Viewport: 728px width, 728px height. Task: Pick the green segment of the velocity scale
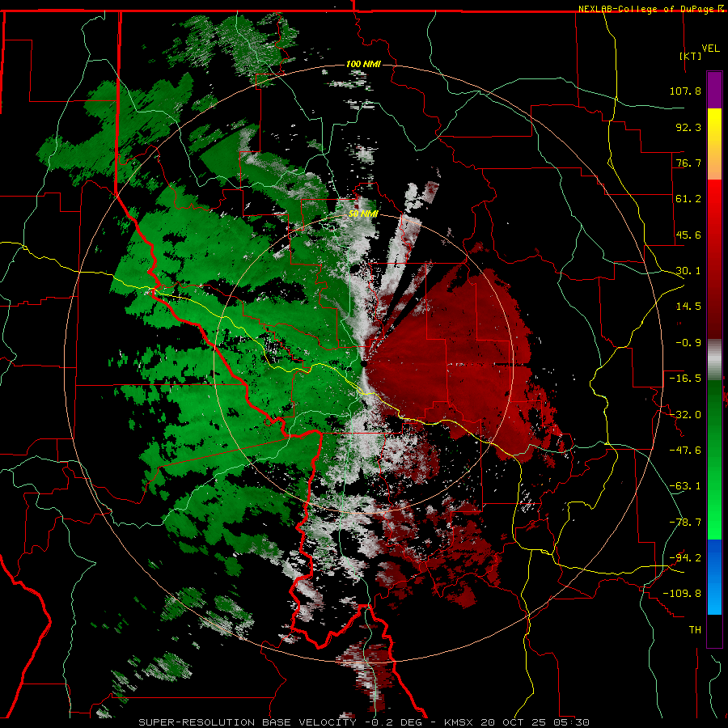(714, 459)
